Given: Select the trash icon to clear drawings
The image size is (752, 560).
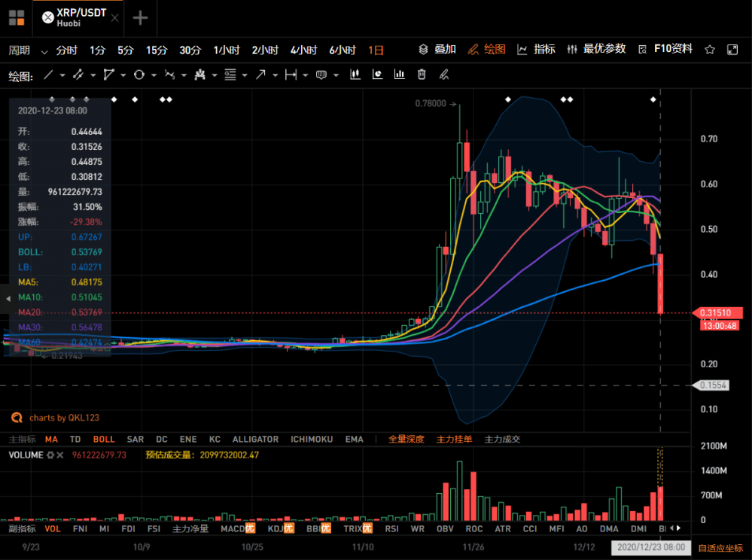Looking at the screenshot, I should point(422,75).
